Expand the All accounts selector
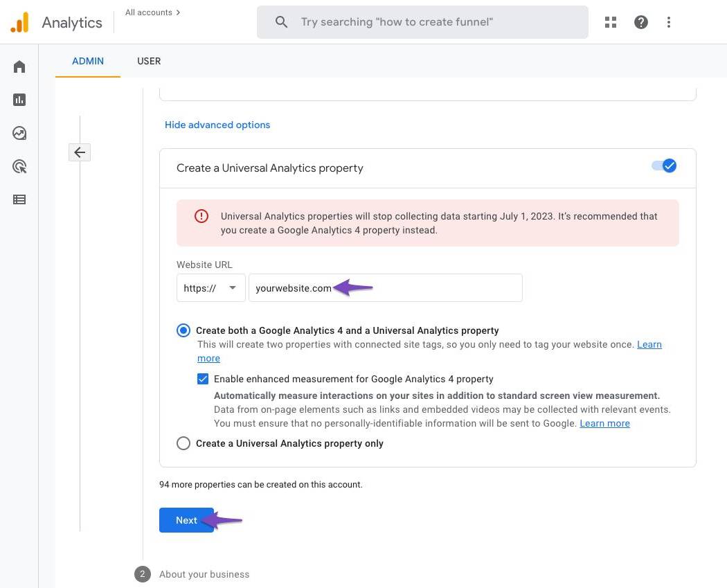 point(152,12)
